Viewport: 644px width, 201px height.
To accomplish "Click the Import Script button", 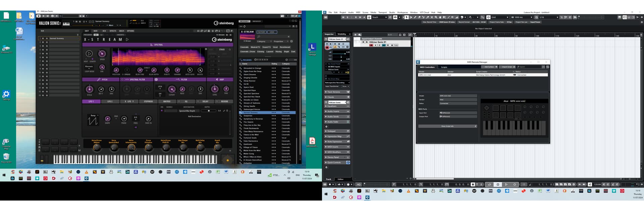I will coord(508,67).
